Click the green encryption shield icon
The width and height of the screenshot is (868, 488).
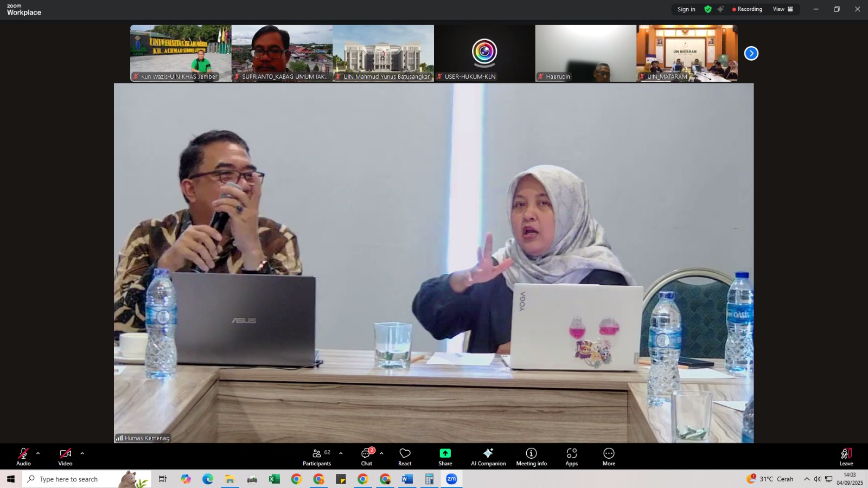click(708, 9)
